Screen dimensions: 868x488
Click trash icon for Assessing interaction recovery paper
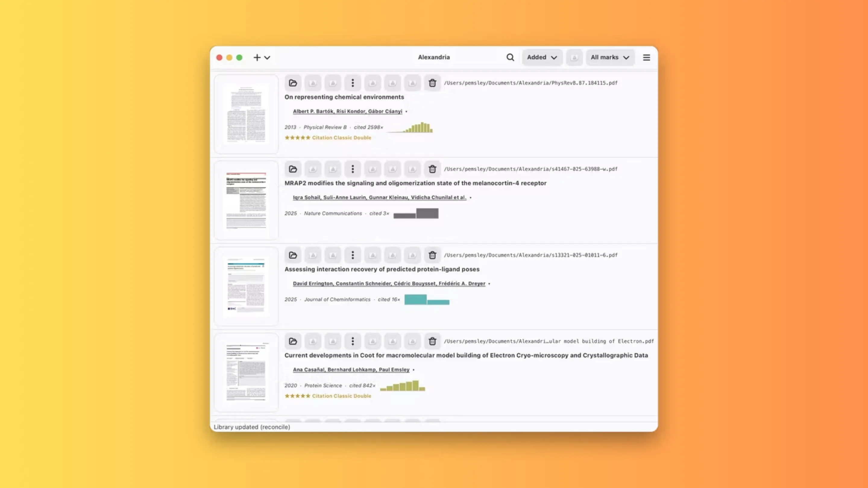coord(432,255)
